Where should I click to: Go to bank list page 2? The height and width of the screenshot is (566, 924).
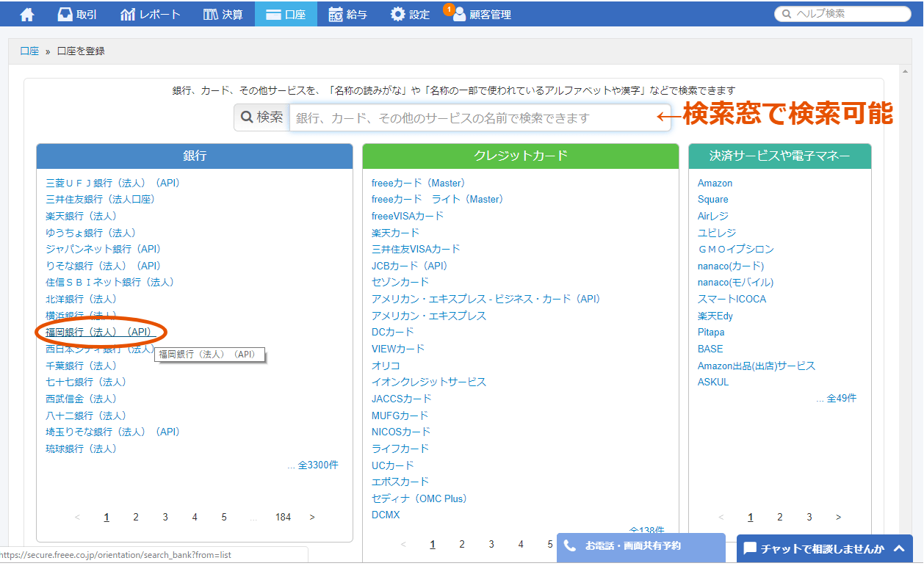[136, 517]
